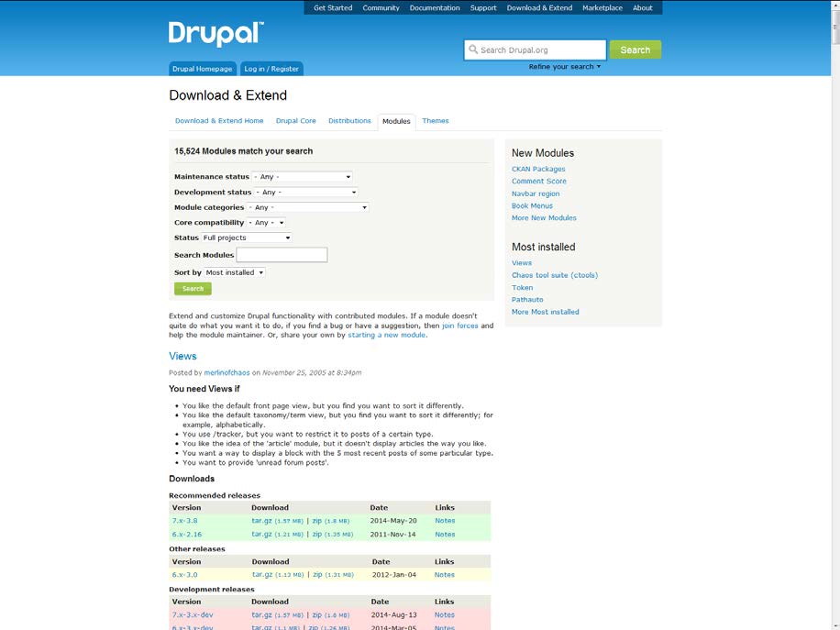Expand Refine your search
Image resolution: width=840 pixels, height=630 pixels.
[564, 66]
